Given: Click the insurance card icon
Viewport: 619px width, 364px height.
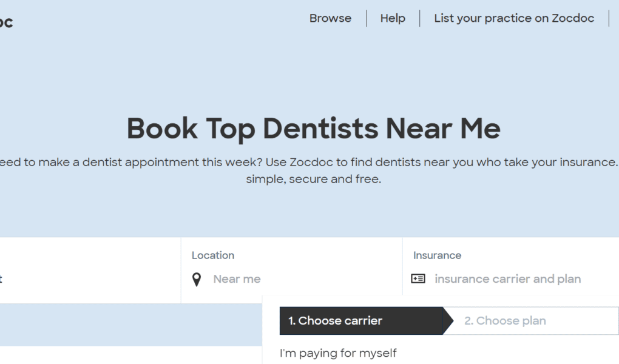Looking at the screenshot, I should coord(418,279).
